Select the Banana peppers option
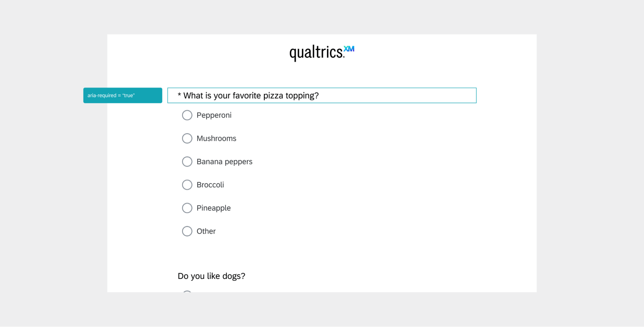The height and width of the screenshot is (327, 644). pyautogui.click(x=187, y=162)
